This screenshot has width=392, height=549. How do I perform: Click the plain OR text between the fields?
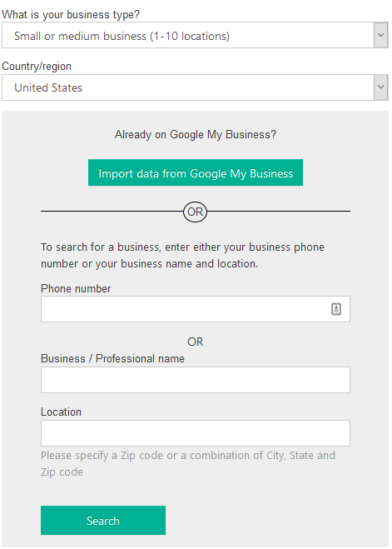195,342
